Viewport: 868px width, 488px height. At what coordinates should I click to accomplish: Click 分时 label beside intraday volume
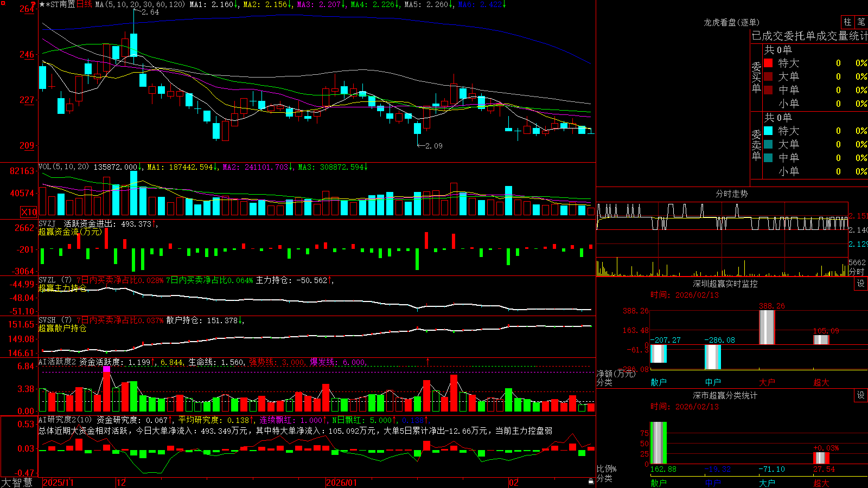point(857,272)
